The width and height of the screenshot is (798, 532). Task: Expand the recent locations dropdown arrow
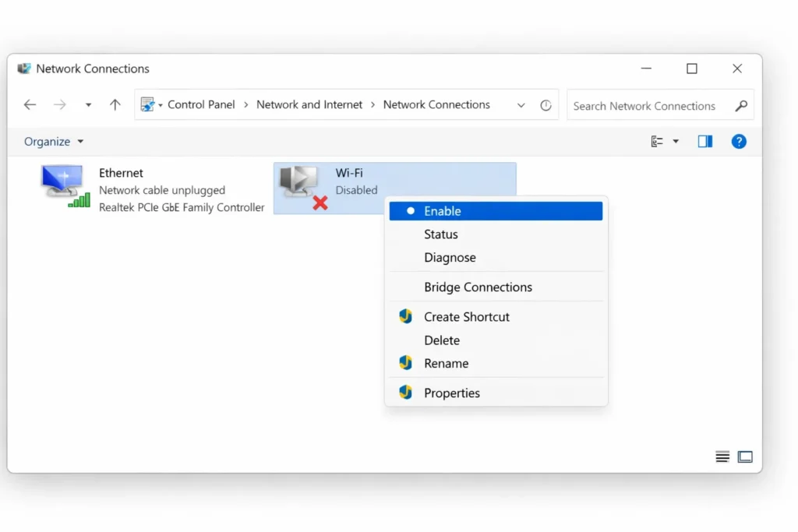[88, 105]
